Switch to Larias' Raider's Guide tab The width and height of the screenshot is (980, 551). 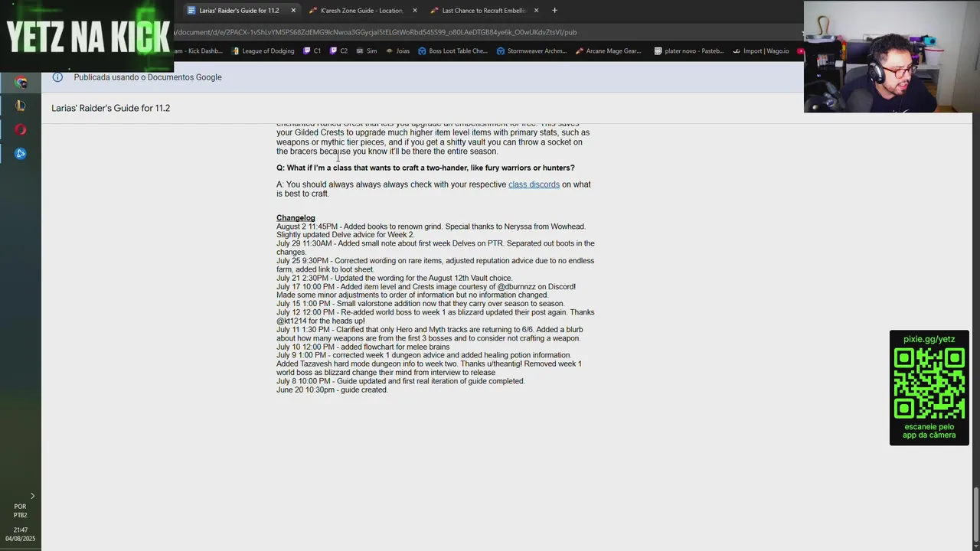239,11
